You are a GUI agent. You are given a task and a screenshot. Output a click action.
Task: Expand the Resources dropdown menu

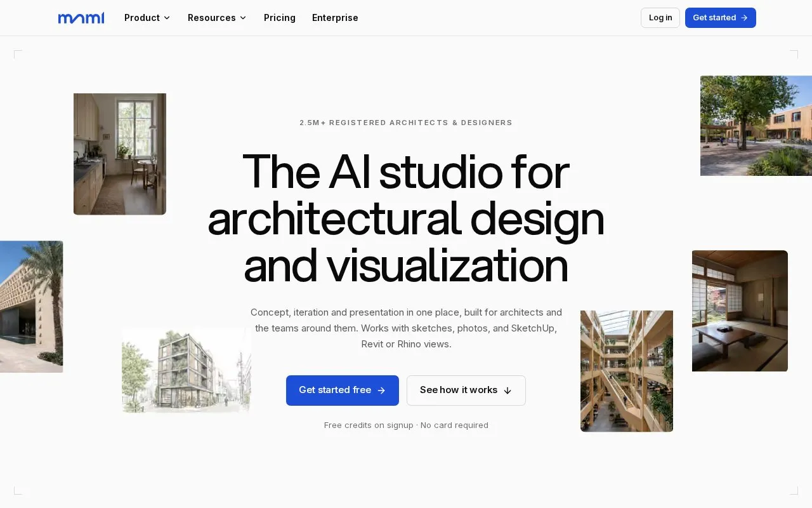click(217, 18)
